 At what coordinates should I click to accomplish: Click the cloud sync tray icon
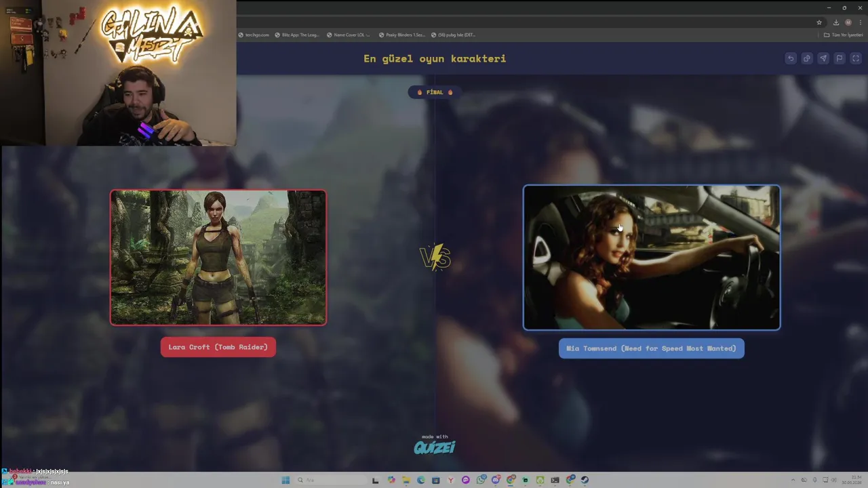804,480
